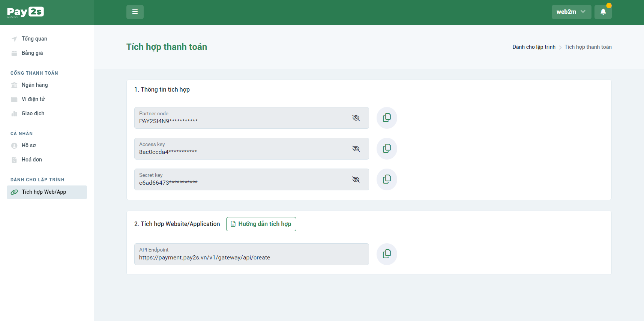The width and height of the screenshot is (644, 321).
Task: Click the Hồ sơ profile icon
Action: [x=14, y=146]
